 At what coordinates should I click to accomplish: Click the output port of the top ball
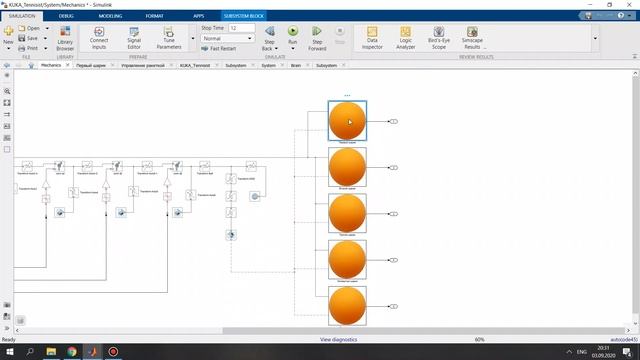[x=393, y=121]
